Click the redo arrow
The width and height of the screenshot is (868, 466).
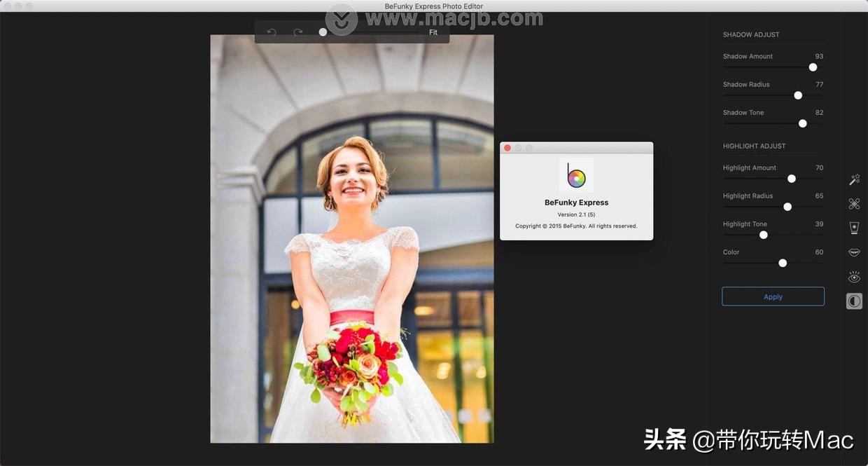tap(298, 32)
